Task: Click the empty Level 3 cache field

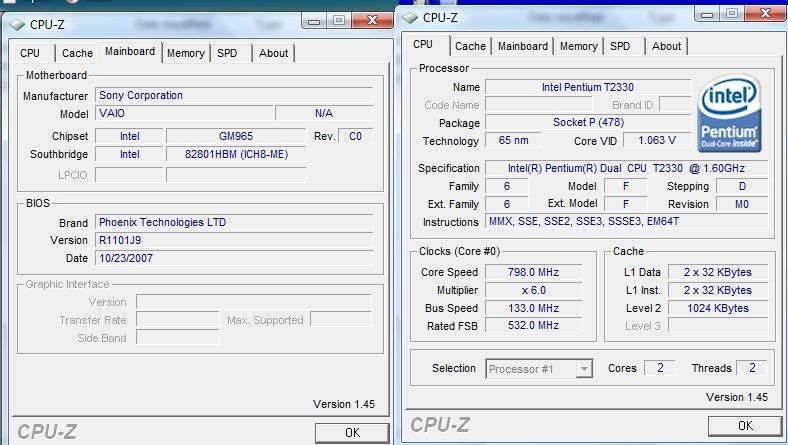Action: 718,326
